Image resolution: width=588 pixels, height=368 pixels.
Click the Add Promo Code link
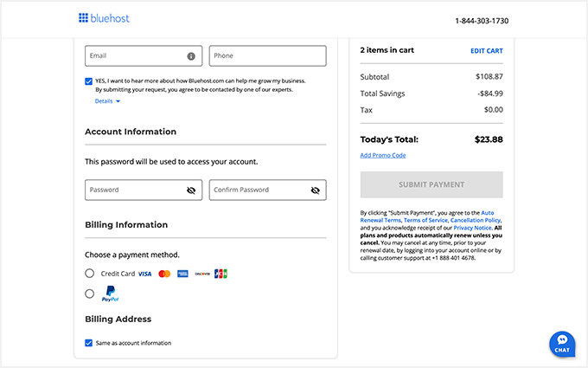tap(382, 156)
